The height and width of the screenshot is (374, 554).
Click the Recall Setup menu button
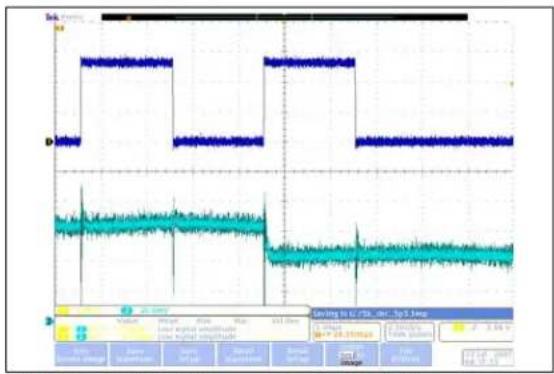297,354
